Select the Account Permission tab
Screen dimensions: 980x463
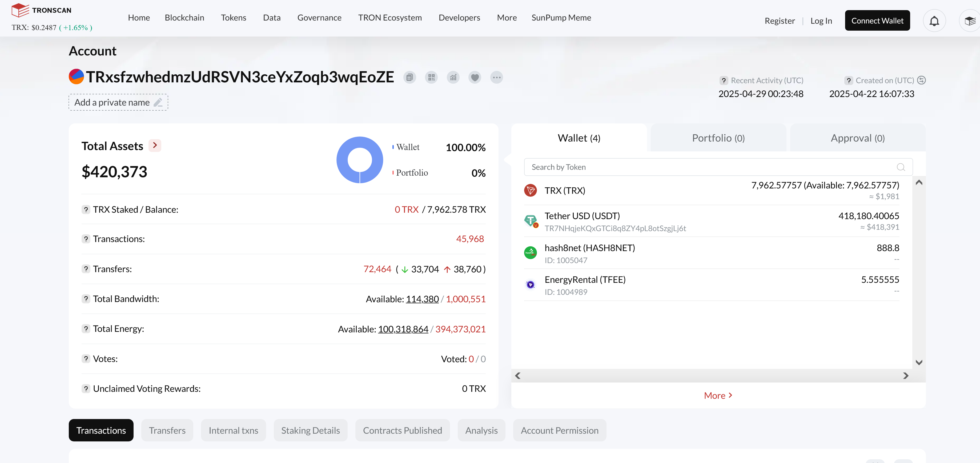560,430
